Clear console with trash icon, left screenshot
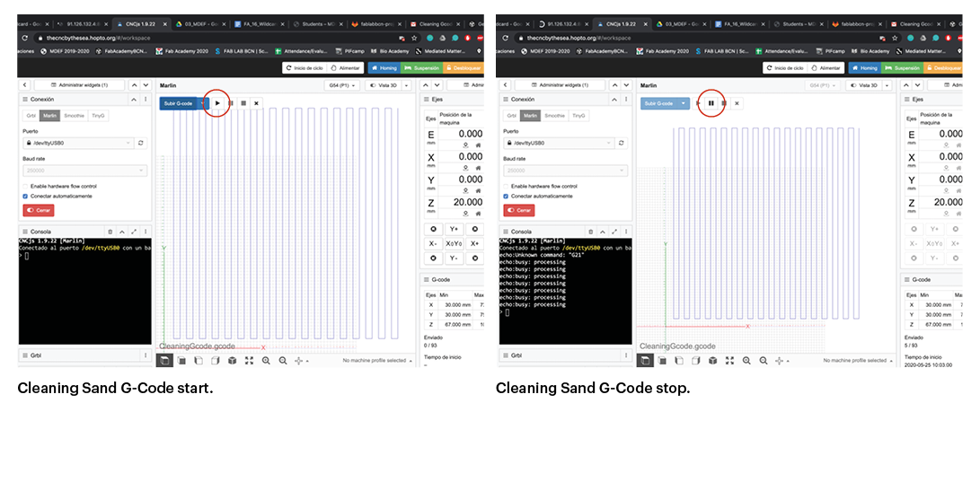This screenshot has width=980, height=482. click(x=110, y=231)
